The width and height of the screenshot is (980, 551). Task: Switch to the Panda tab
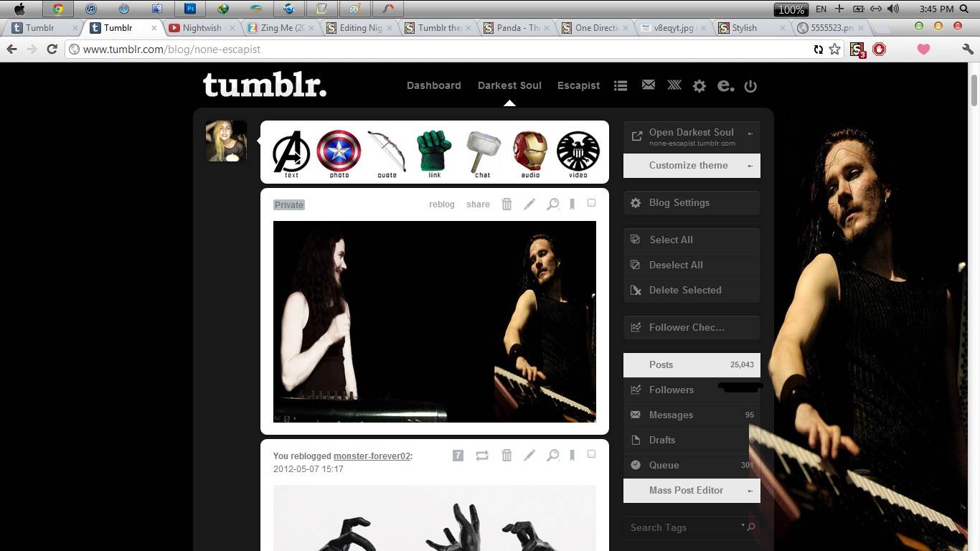coord(517,28)
